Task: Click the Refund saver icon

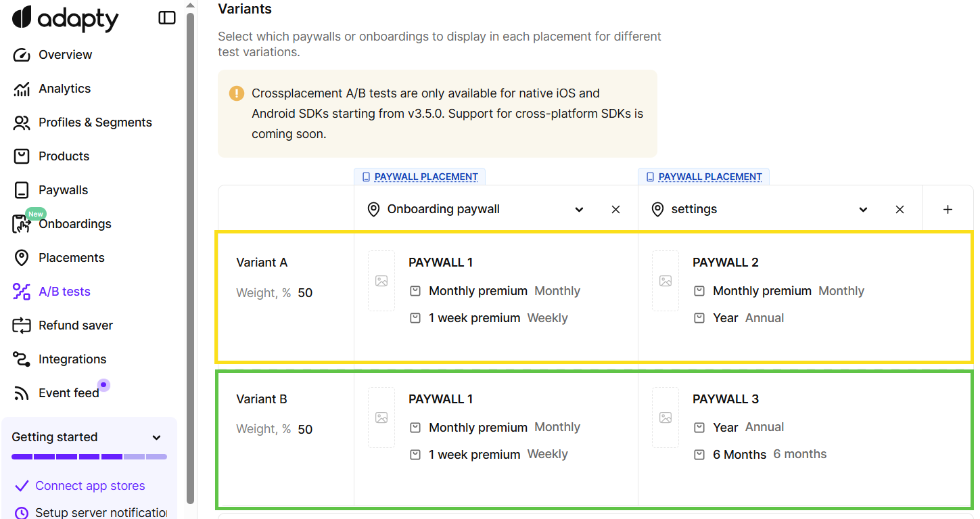Action: pyautogui.click(x=22, y=325)
